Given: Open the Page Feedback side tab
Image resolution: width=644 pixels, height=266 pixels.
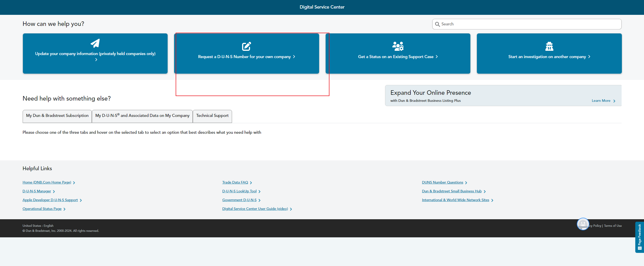Looking at the screenshot, I should pyautogui.click(x=639, y=237).
